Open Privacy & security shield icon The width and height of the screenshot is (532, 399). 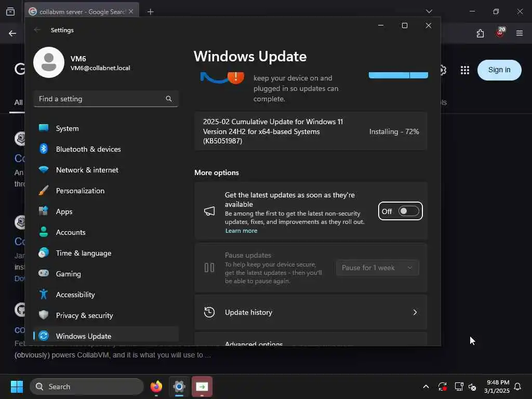(44, 315)
